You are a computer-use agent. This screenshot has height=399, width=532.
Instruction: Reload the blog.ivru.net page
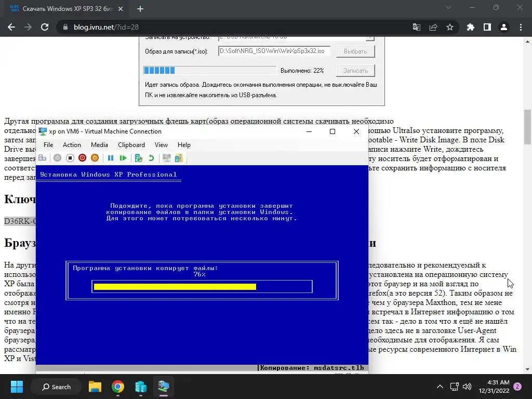pos(45,27)
